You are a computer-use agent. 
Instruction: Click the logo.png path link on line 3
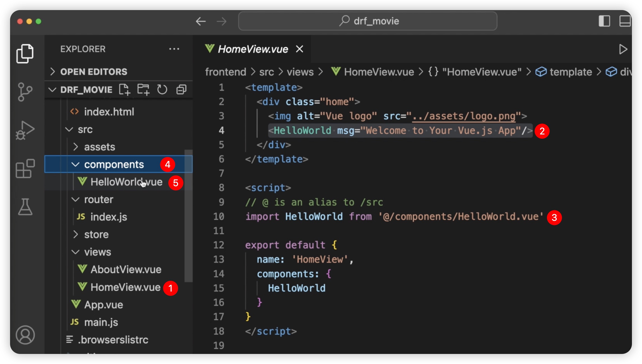(x=464, y=116)
